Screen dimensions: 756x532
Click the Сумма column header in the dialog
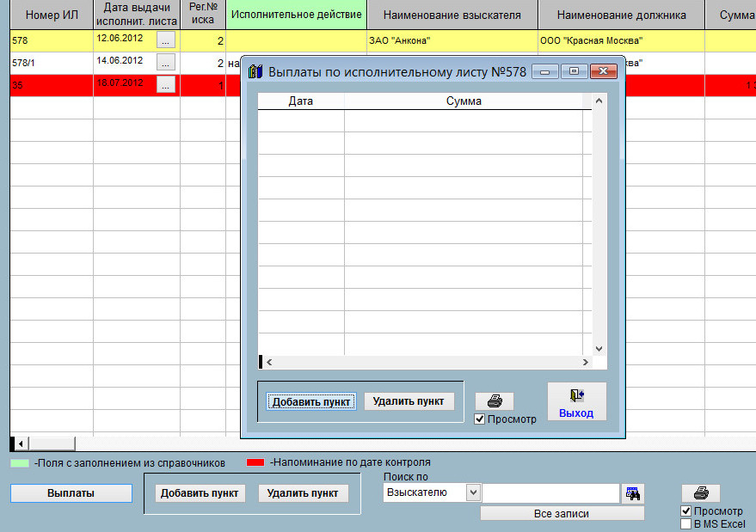464,101
